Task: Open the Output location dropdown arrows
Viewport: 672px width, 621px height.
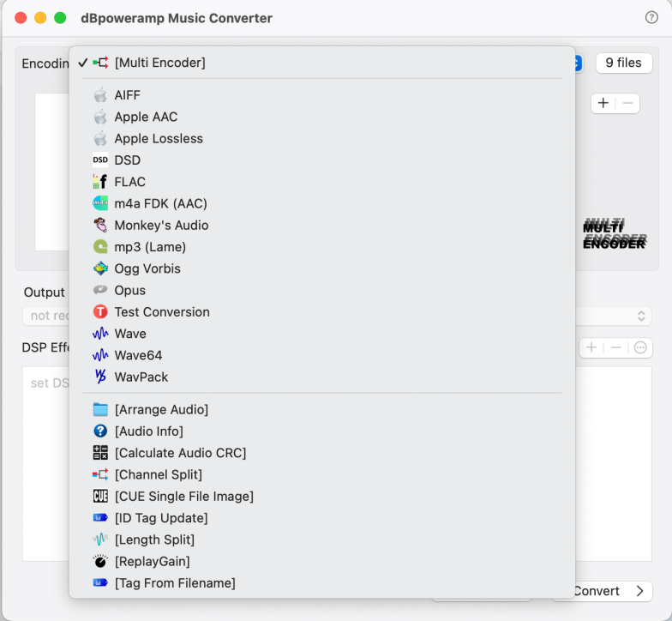Action: (x=641, y=316)
